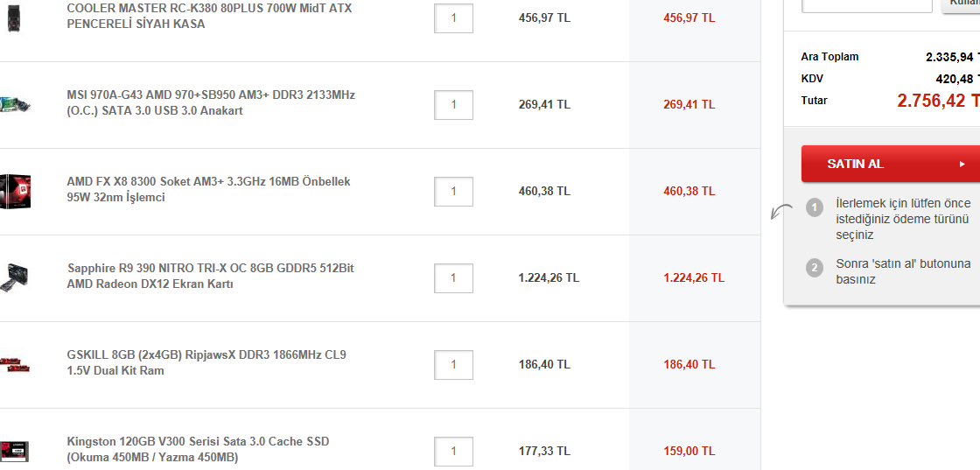Open Sapphire R9 390 NITRO Ekran Kartı link
The height and width of the screenshot is (470, 980).
(211, 276)
